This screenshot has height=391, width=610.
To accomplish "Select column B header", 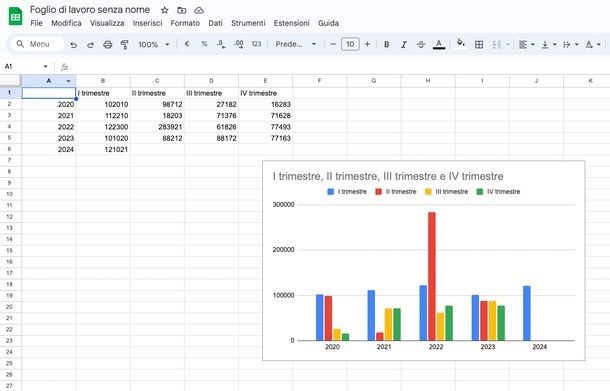I will coord(103,81).
